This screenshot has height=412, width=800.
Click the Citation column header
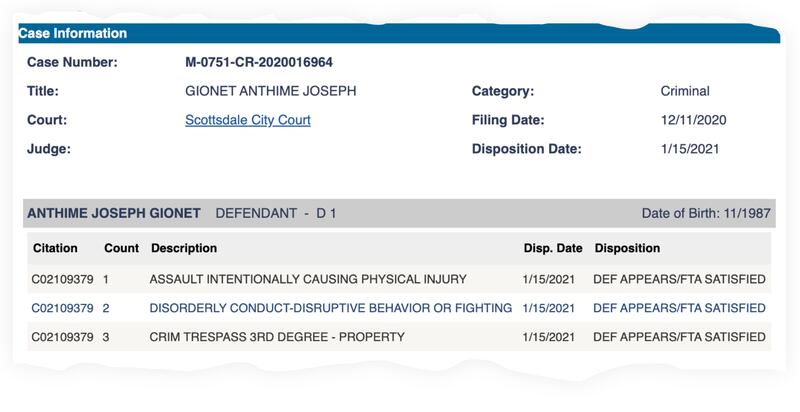(55, 248)
